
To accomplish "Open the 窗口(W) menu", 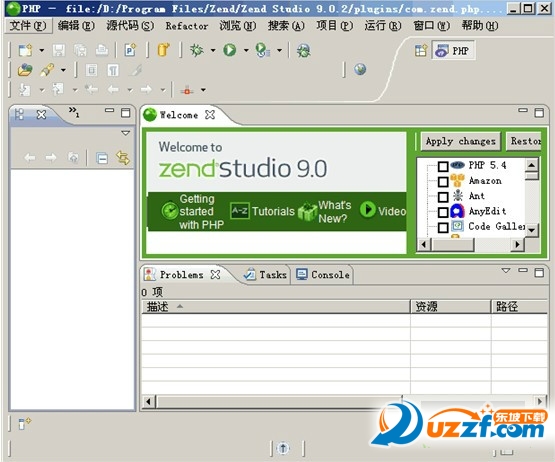I will tap(431, 26).
